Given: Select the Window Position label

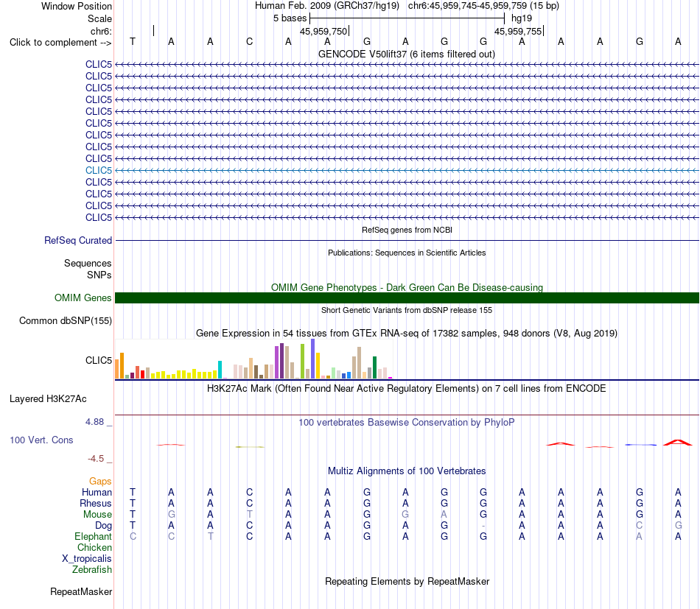Looking at the screenshot, I should [77, 6].
